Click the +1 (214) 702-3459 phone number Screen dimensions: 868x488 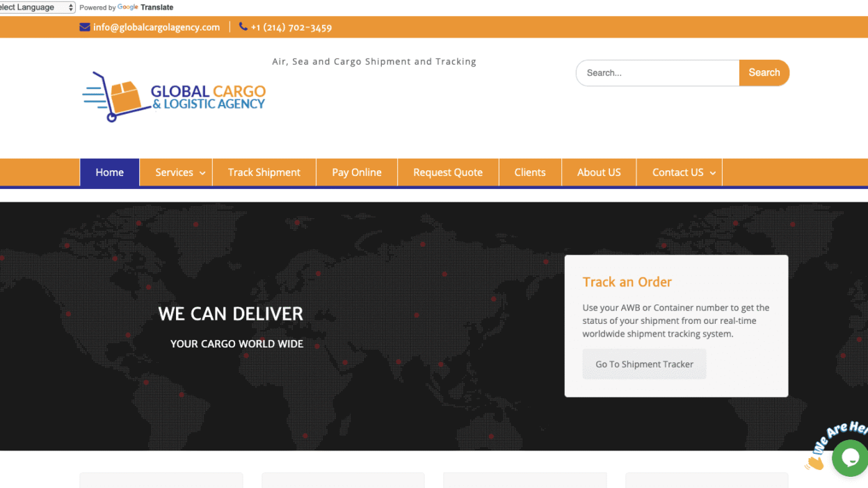pyautogui.click(x=291, y=28)
